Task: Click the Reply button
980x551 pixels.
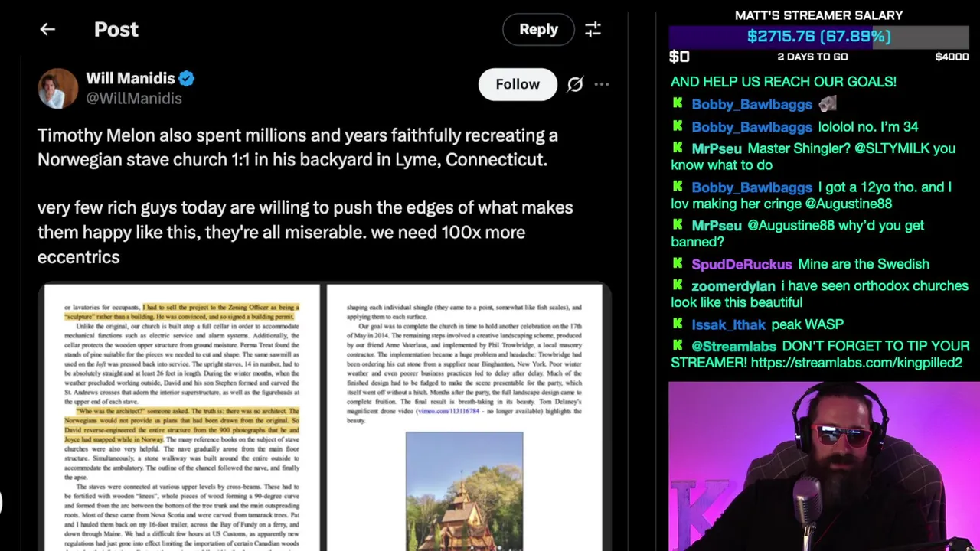Action: [538, 29]
